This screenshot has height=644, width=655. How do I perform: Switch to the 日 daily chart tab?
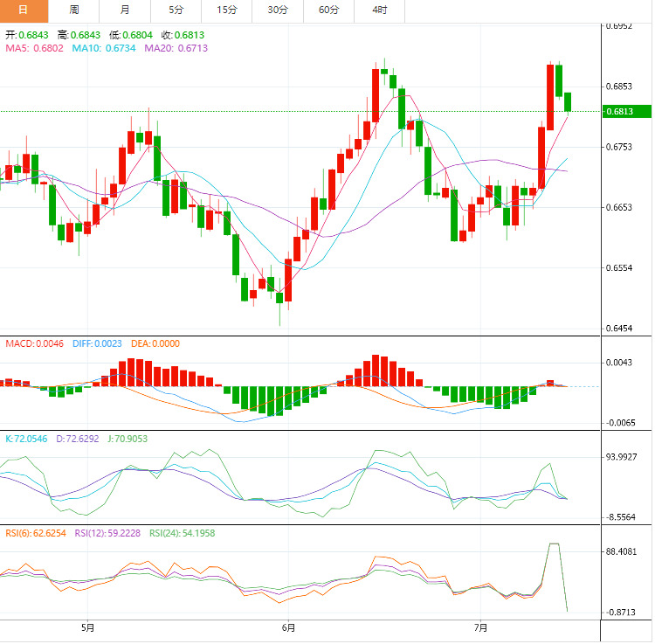23,10
